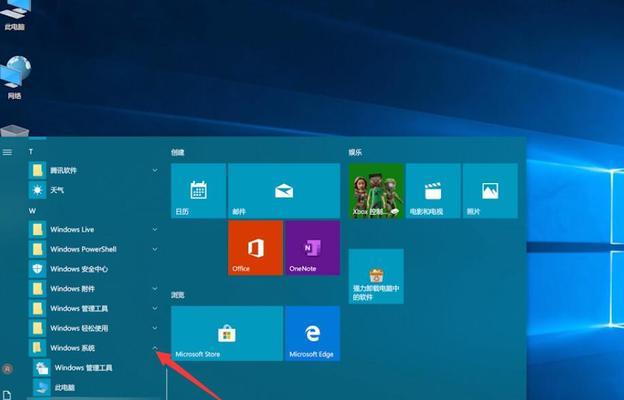
Task: Select the 网络 desktop icon
Action: click(15, 78)
